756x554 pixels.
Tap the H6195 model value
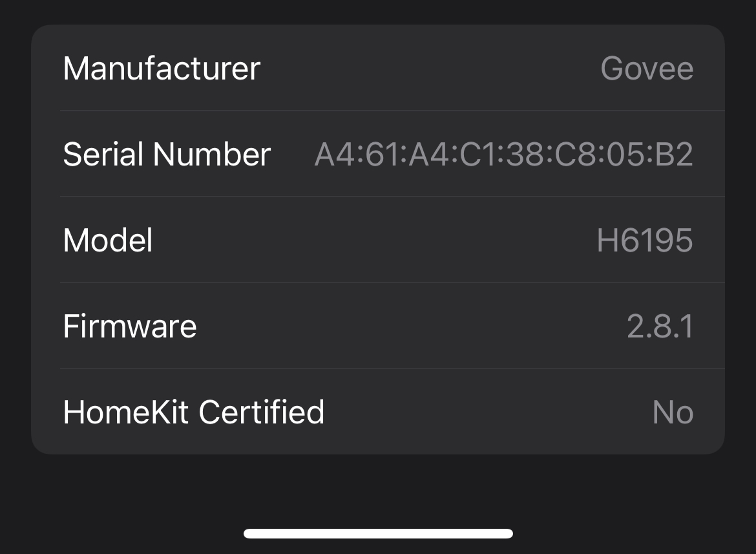pos(644,240)
